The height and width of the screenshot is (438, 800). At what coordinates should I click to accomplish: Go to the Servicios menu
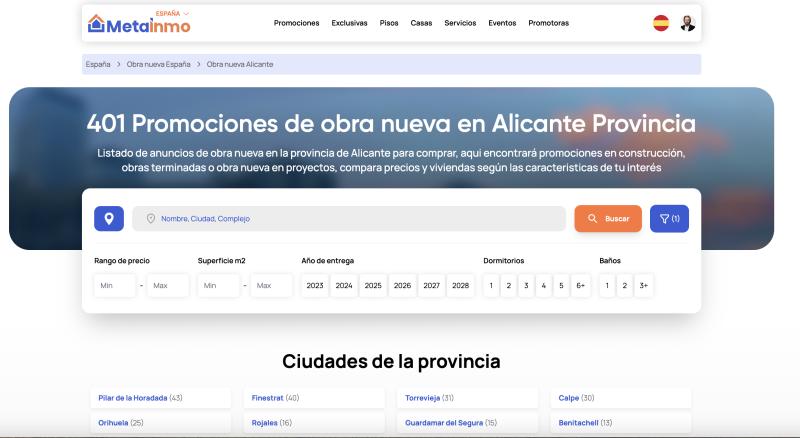(460, 23)
